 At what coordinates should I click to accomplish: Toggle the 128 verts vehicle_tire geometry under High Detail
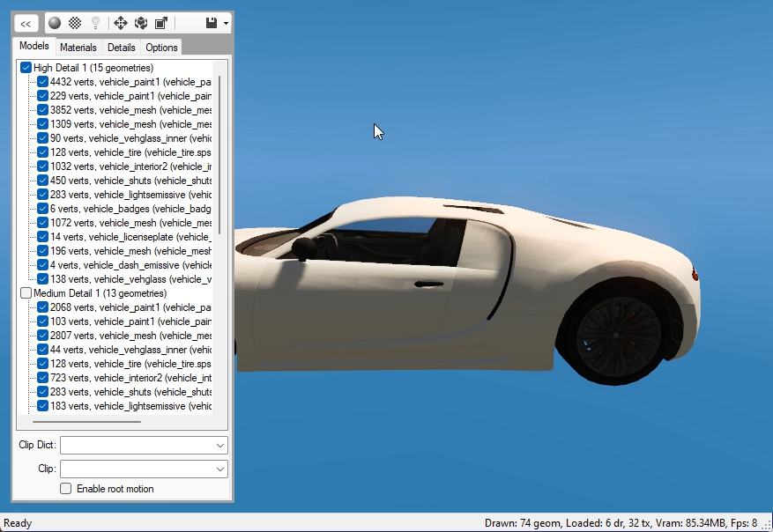42,152
